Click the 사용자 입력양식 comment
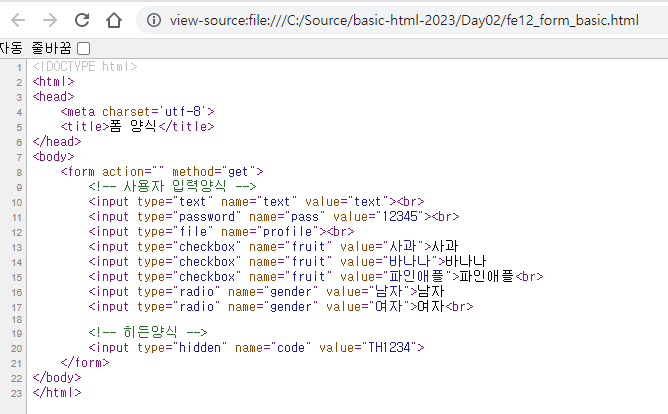The height and width of the screenshot is (414, 668). [x=172, y=187]
